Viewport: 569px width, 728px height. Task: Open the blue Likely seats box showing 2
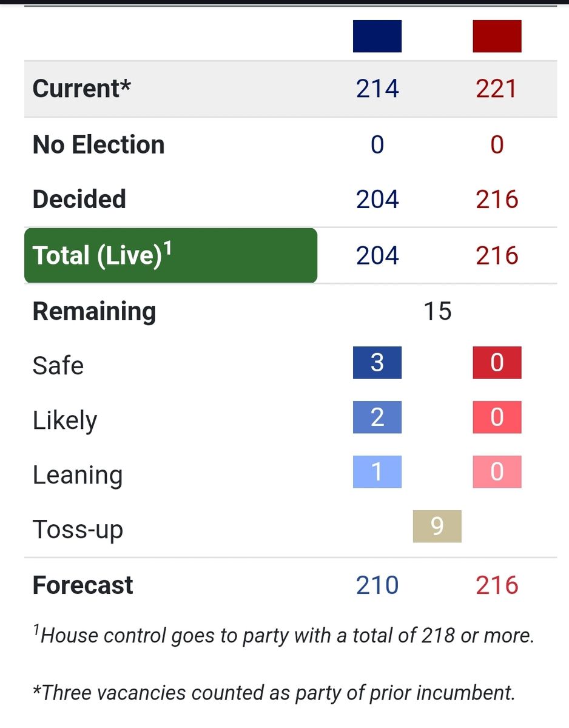point(377,417)
